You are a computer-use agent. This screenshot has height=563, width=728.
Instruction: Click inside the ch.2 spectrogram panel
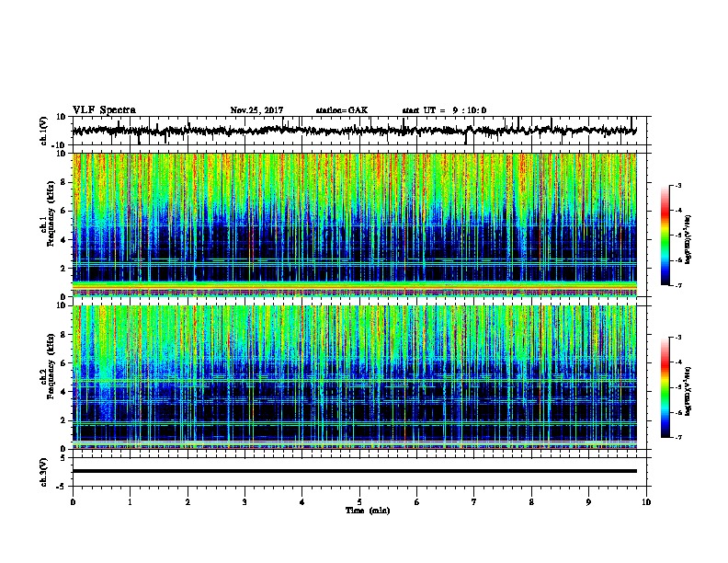[354, 377]
